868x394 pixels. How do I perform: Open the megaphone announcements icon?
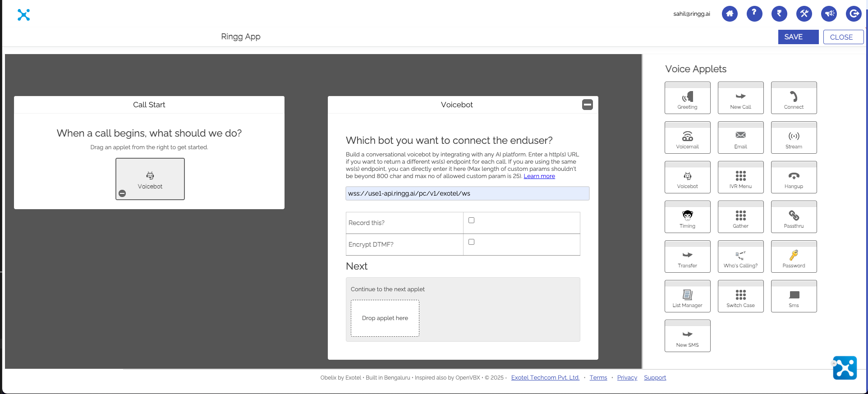pyautogui.click(x=829, y=14)
